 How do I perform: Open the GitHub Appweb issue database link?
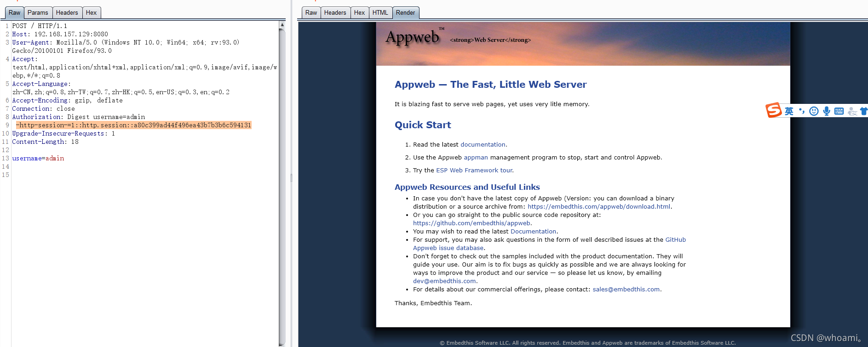[549, 244]
